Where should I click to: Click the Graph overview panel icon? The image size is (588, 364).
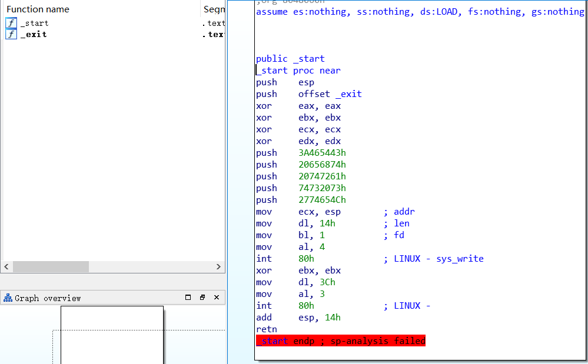click(x=8, y=298)
